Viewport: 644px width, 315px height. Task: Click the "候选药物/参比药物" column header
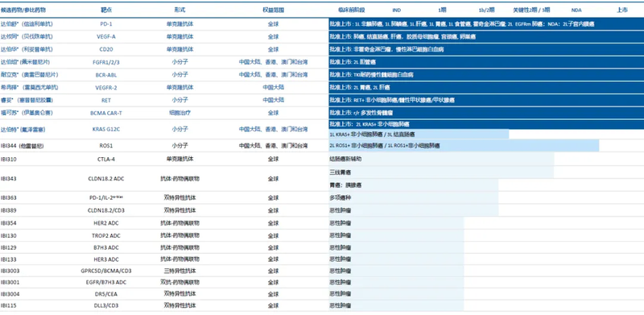[23, 10]
